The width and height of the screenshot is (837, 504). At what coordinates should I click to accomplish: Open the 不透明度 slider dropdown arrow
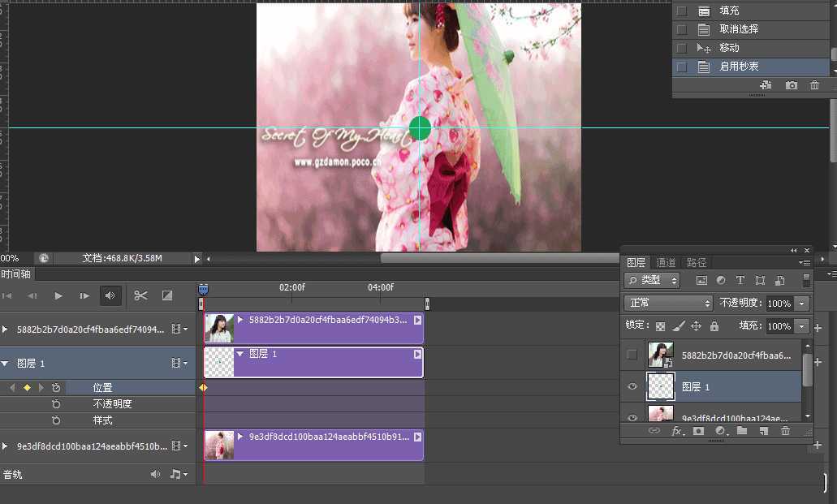pyautogui.click(x=802, y=304)
